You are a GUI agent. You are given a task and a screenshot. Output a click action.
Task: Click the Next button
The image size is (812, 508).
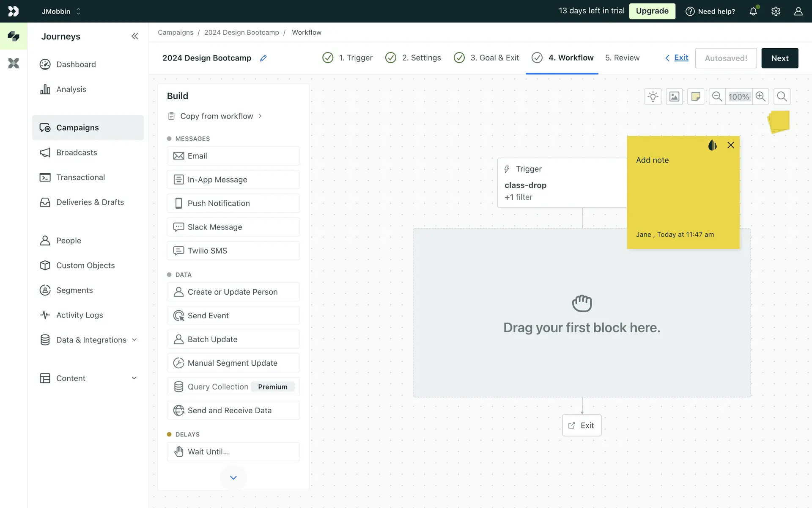(779, 58)
